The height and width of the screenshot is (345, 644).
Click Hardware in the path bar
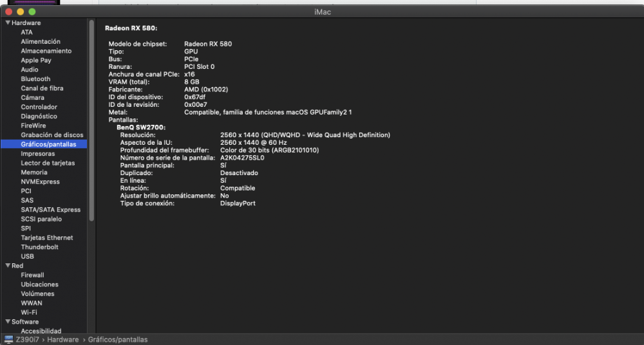pos(63,340)
